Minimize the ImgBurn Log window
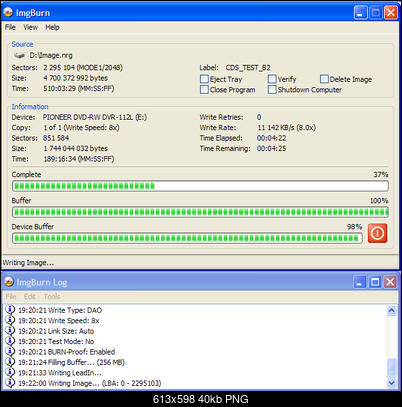 (x=360, y=282)
